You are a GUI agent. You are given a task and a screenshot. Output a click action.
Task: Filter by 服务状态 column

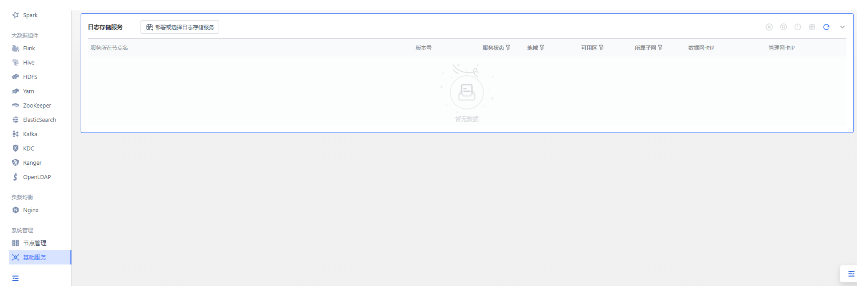(x=508, y=48)
